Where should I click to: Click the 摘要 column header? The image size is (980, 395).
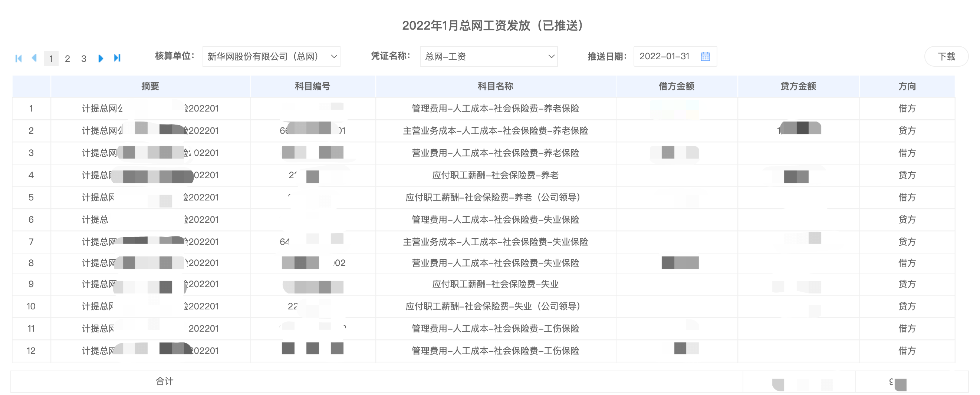coord(150,86)
